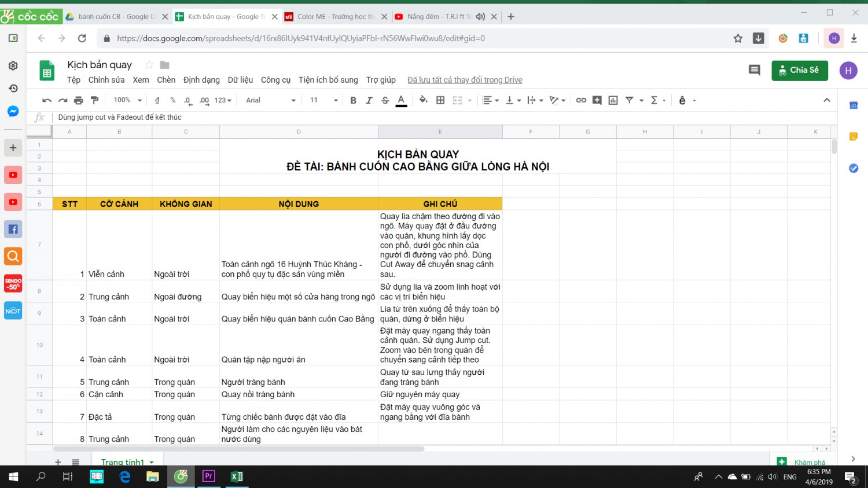Select the paint format roller icon

95,101
